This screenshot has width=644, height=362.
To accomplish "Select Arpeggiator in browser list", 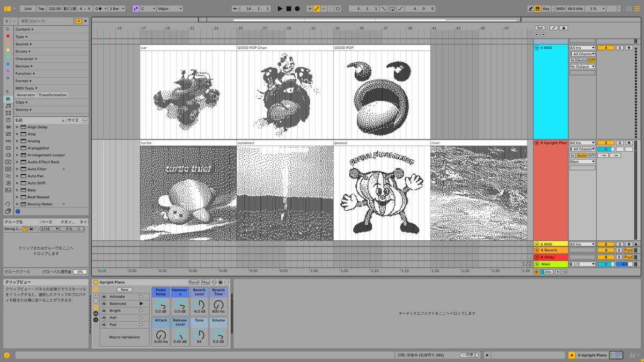I will pyautogui.click(x=39, y=148).
